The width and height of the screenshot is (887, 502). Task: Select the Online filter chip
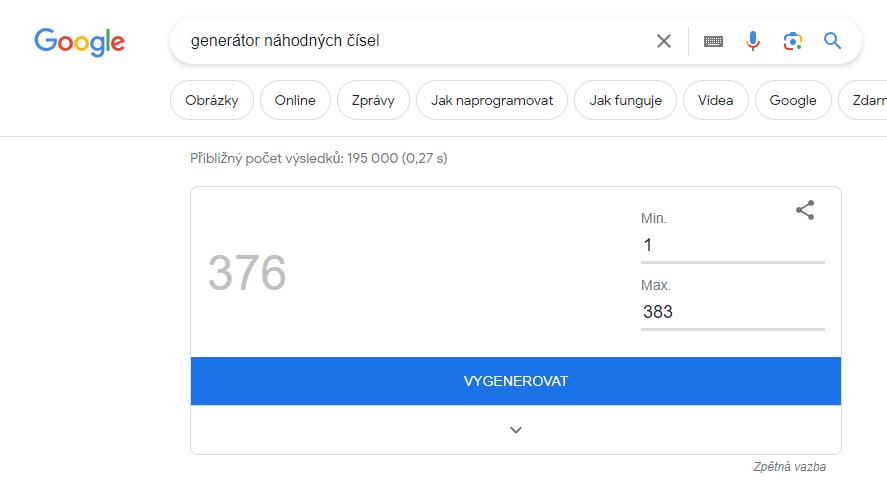[295, 100]
